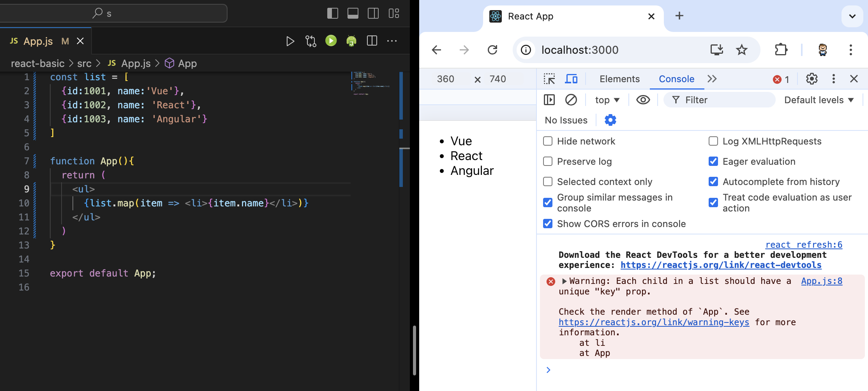The width and height of the screenshot is (868, 391).
Task: Uncheck the Eager evaluation checkbox
Action: coord(713,161)
